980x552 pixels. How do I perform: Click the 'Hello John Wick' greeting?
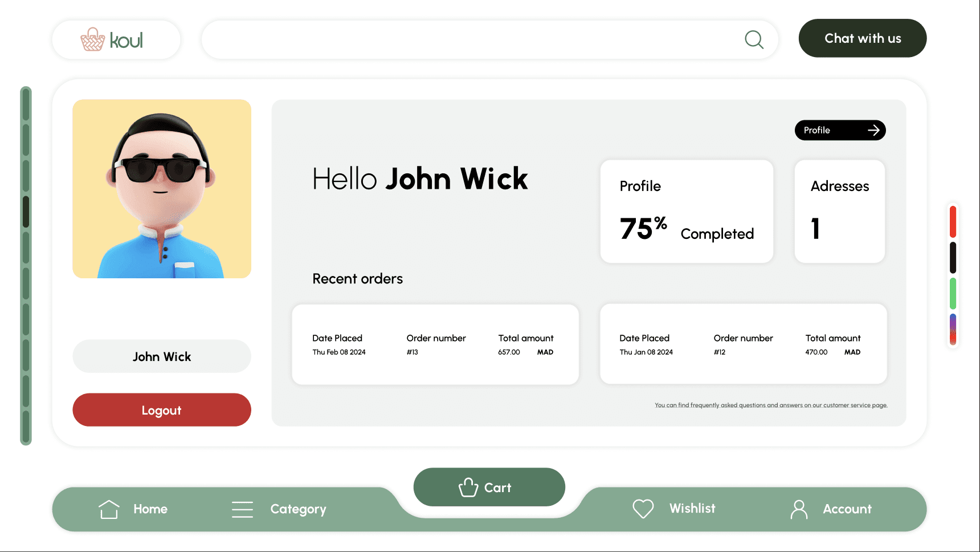[x=420, y=178]
